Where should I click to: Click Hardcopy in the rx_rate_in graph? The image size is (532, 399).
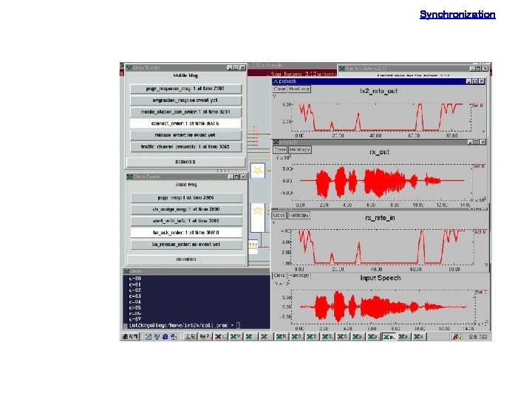299,216
